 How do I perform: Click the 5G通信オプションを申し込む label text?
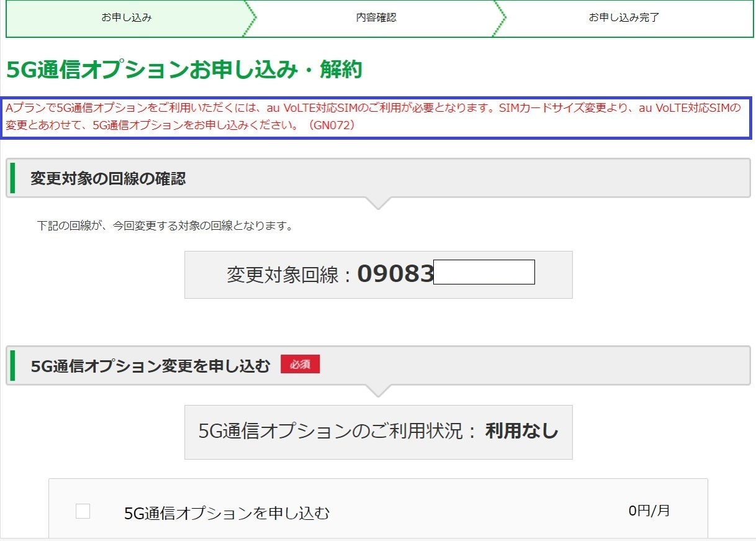[227, 513]
